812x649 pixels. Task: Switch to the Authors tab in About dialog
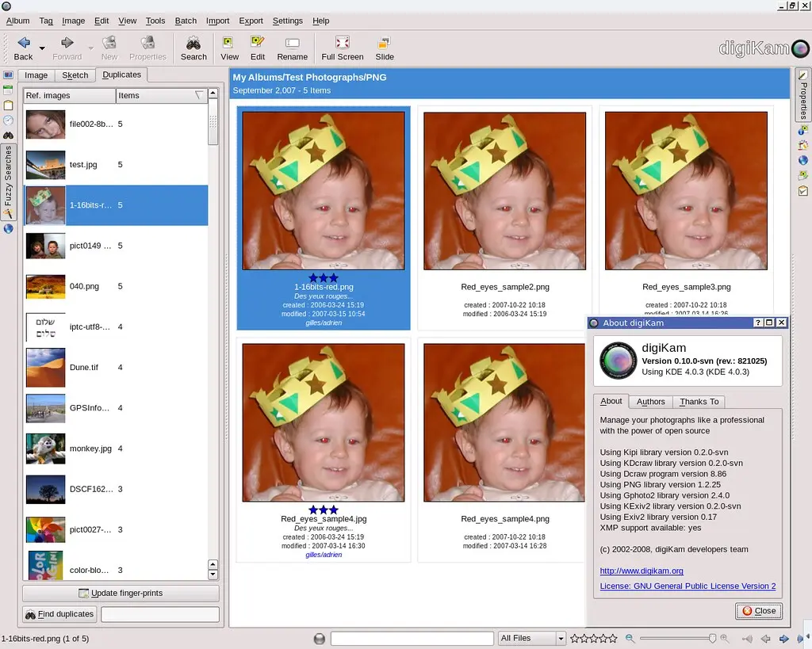point(651,402)
